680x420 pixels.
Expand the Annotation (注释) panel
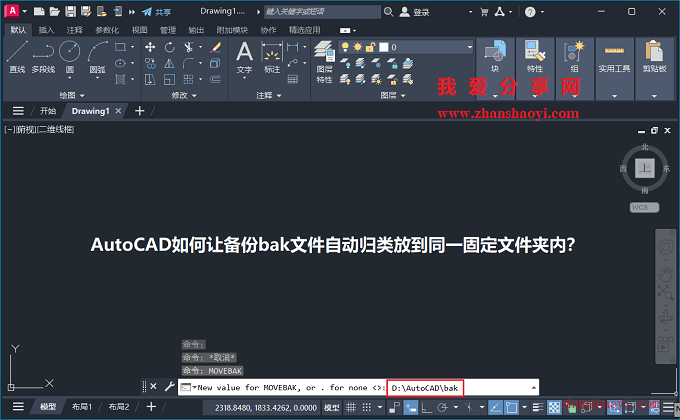coord(269,95)
